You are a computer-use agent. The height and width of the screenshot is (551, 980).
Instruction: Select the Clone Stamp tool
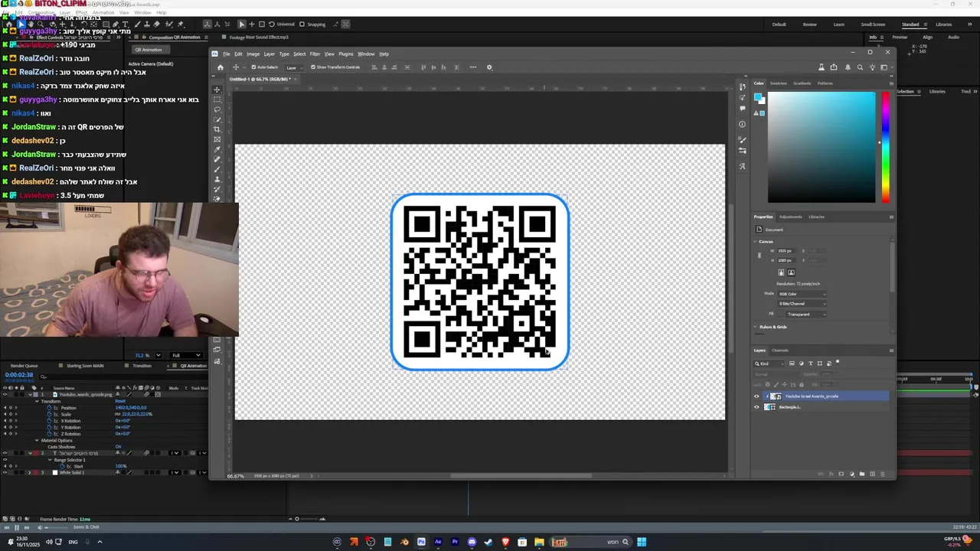(217, 179)
